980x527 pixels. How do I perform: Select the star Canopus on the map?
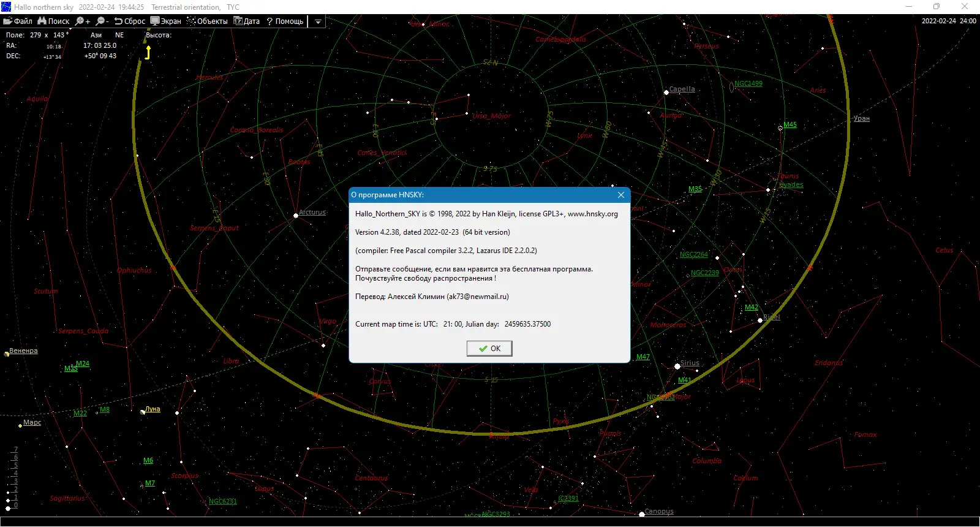pos(659,512)
